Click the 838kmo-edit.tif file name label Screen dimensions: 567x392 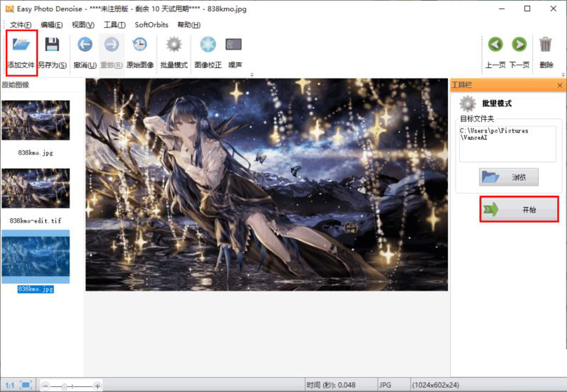[35, 220]
